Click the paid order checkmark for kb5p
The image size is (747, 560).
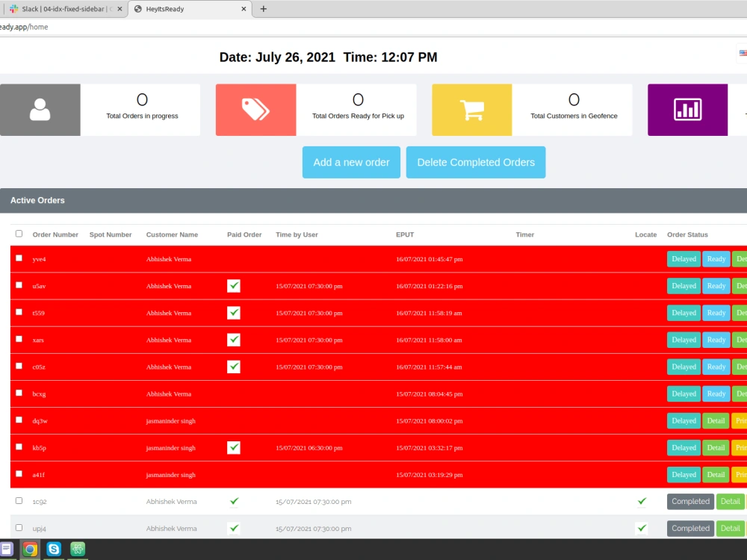pos(233,447)
